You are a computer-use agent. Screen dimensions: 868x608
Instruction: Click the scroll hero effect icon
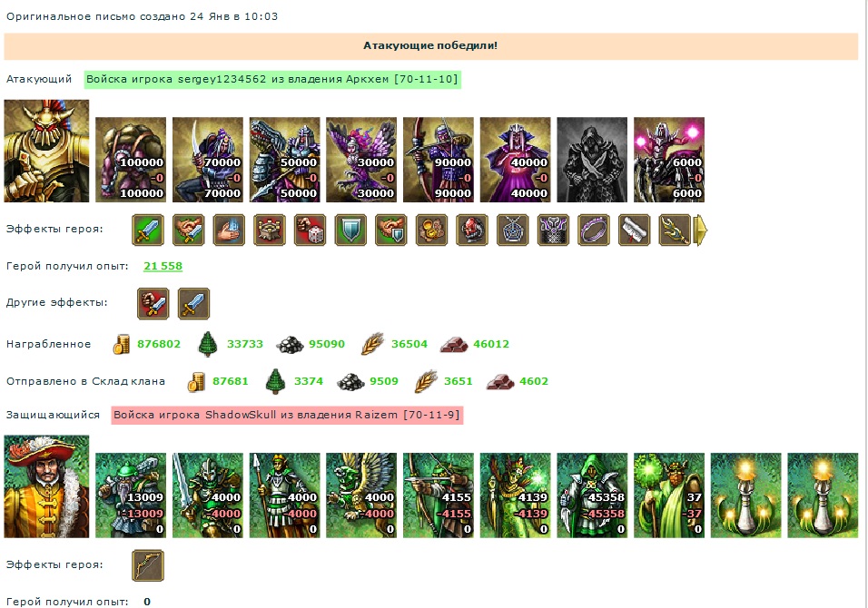(634, 230)
